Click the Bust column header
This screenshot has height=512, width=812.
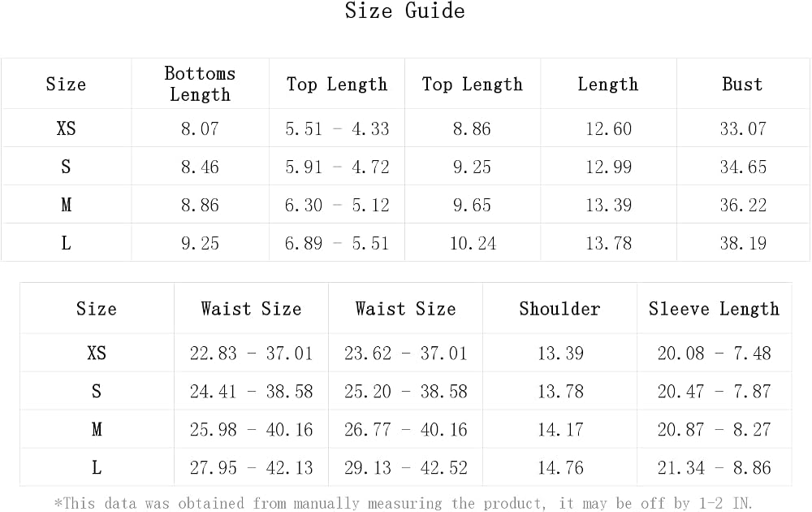pyautogui.click(x=743, y=84)
